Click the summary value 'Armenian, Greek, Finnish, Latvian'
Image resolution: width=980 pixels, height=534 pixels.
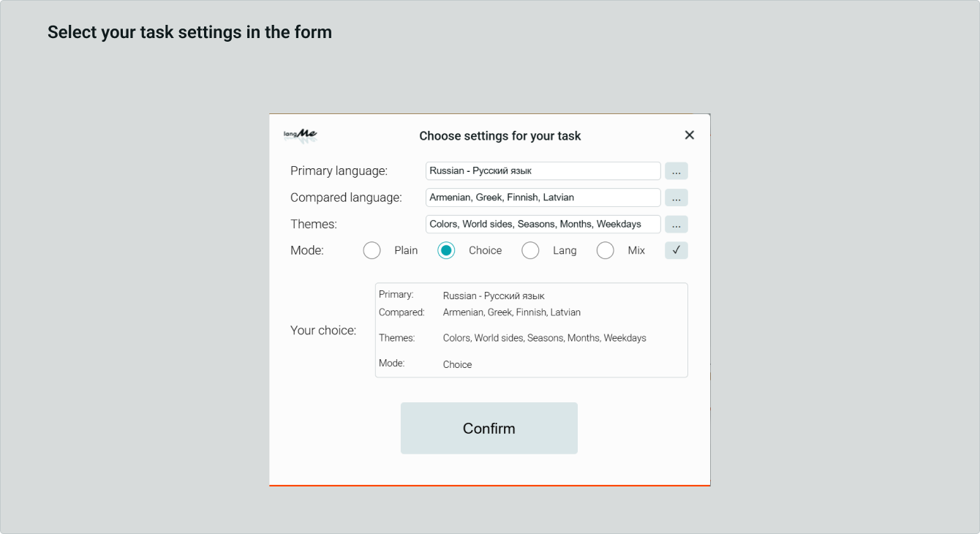tap(512, 312)
